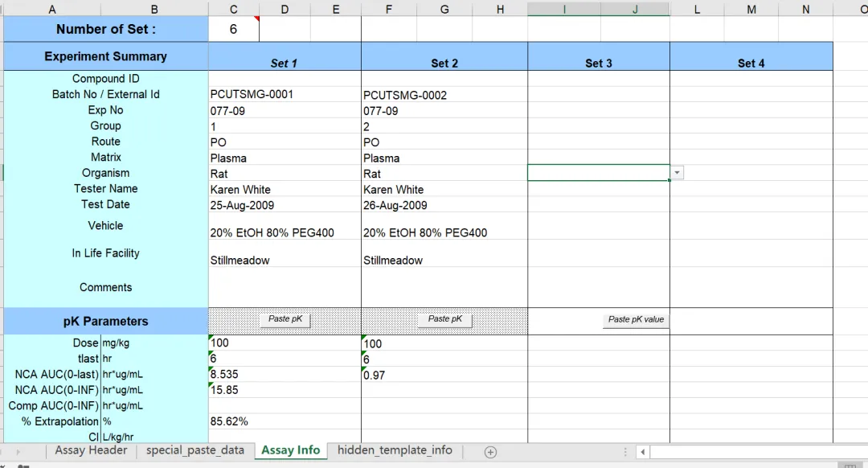Click the Set 2 header cell
Viewport: 868px width, 468px height.
444,57
